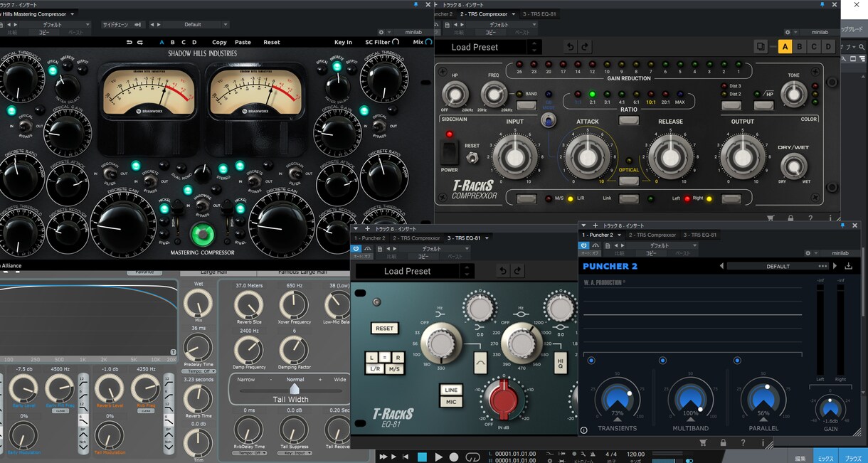Open the T-RackS help question mark
Viewport: 868px width, 463px height.
(743, 442)
